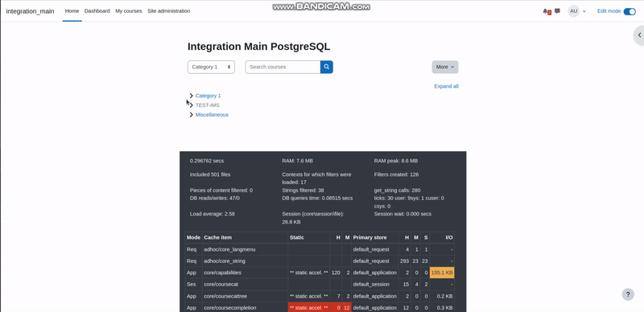The image size is (644, 312).
Task: Click the adhoc/core_langmenu cache row
Action: tap(320, 249)
